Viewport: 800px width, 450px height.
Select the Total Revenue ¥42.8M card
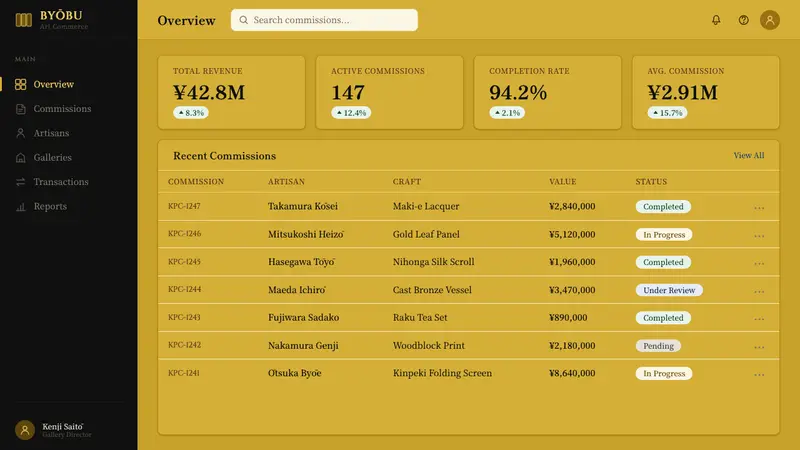click(x=232, y=92)
